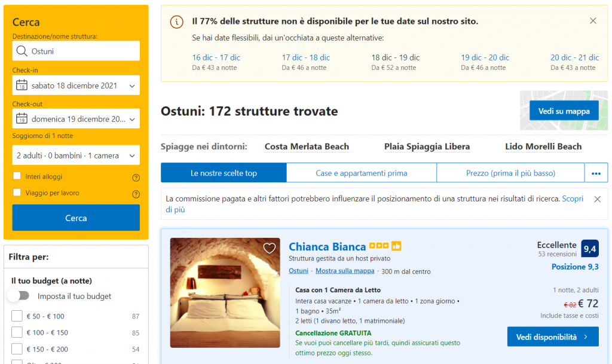Click Vedi disponibilità for Chianca Bianca
This screenshot has height=364, width=612.
pyautogui.click(x=552, y=337)
